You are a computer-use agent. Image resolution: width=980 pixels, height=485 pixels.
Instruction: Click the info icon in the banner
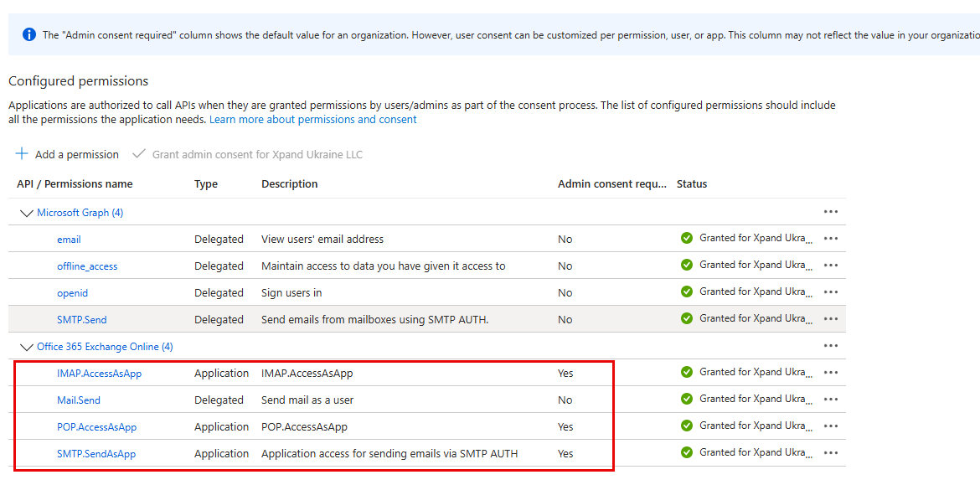pyautogui.click(x=29, y=34)
